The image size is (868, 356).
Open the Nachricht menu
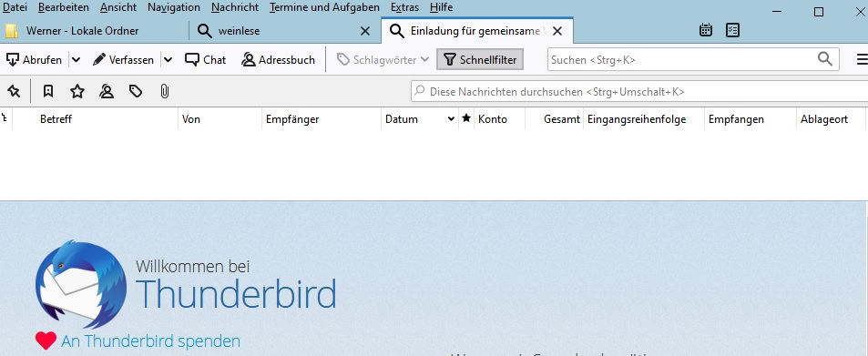click(x=235, y=7)
